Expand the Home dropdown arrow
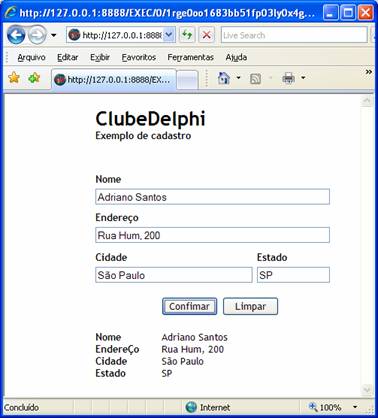Screen dimensions: 378x418 (x=238, y=78)
